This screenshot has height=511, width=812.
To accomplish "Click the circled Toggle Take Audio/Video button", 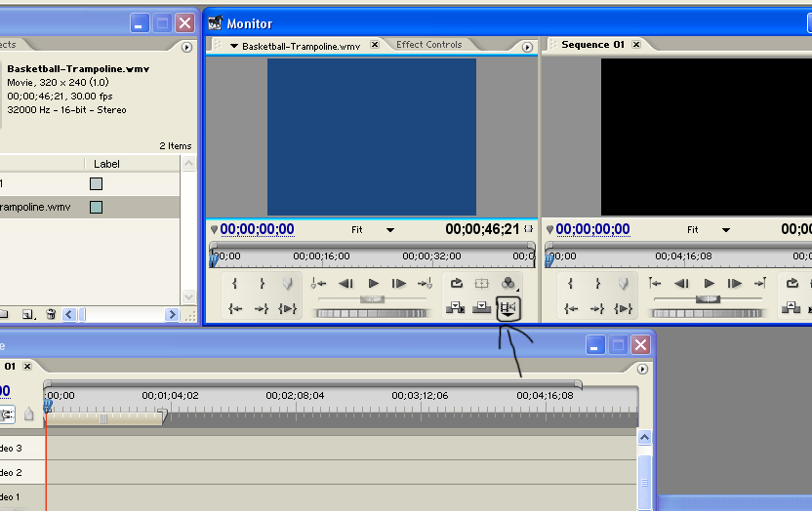I will 507,309.
